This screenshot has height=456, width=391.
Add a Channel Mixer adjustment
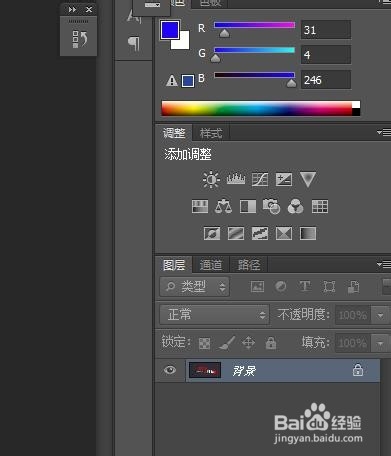[x=295, y=206]
